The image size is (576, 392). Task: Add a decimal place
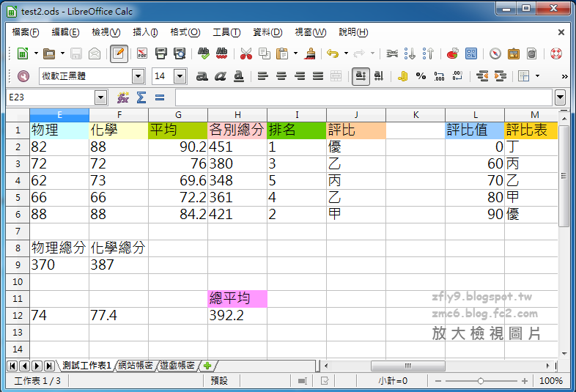coord(439,76)
